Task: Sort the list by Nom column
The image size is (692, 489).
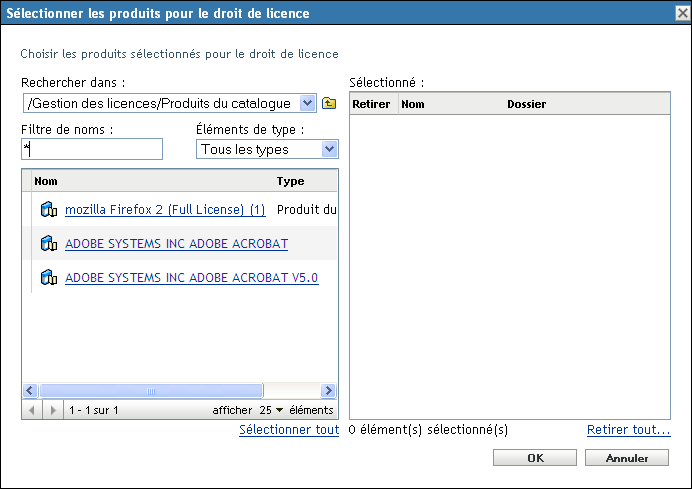Action: 45,182
